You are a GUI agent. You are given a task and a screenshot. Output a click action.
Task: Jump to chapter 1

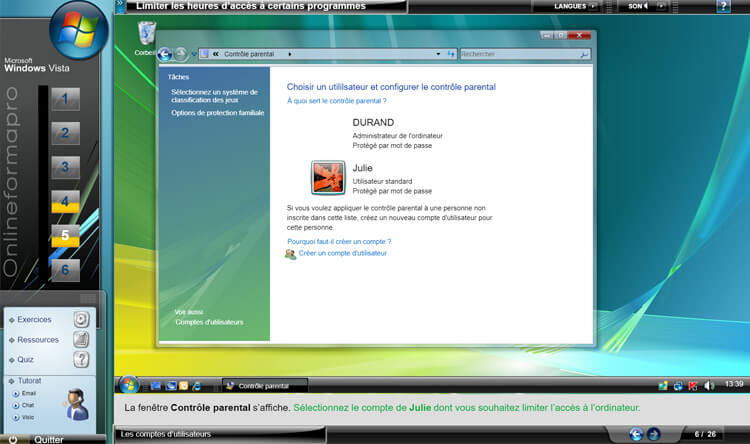pos(66,99)
